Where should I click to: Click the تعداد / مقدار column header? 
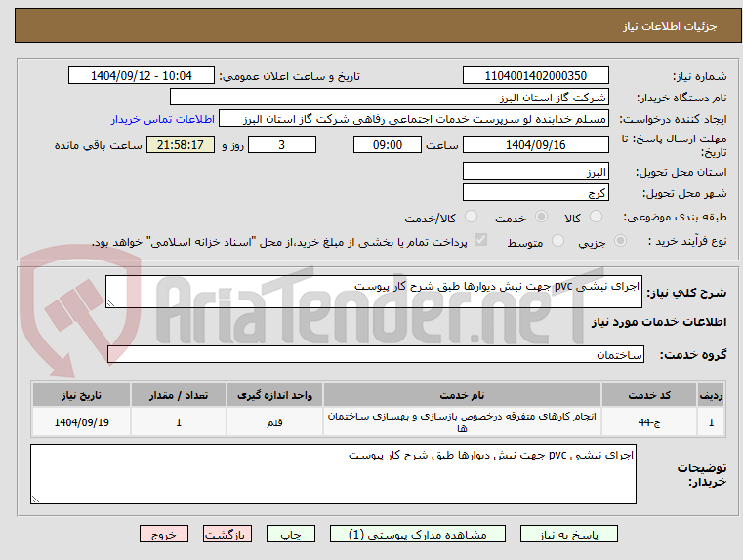point(178,395)
